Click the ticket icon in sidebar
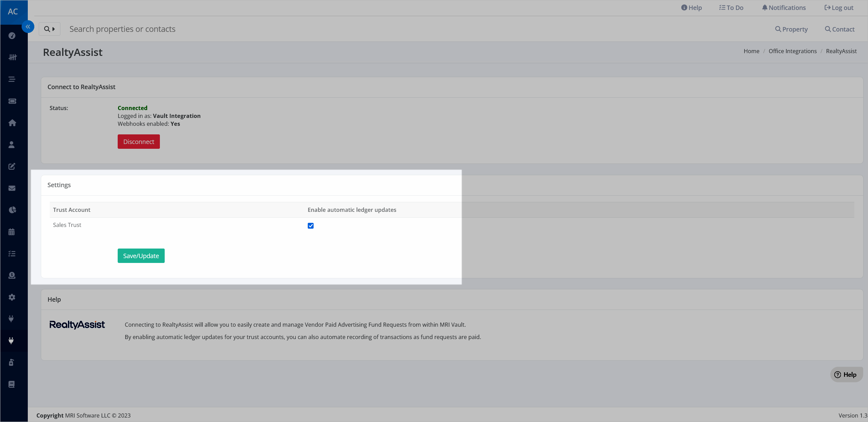This screenshot has width=868, height=422. click(12, 101)
